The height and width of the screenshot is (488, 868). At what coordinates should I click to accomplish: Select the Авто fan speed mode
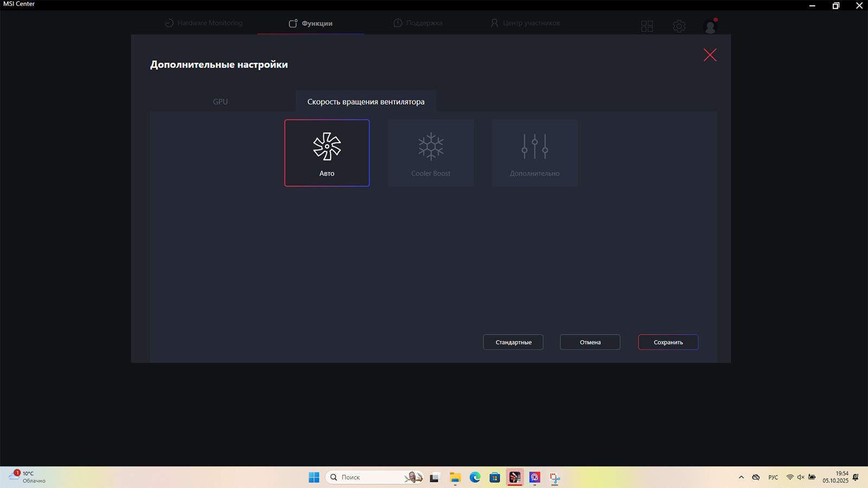tap(327, 153)
